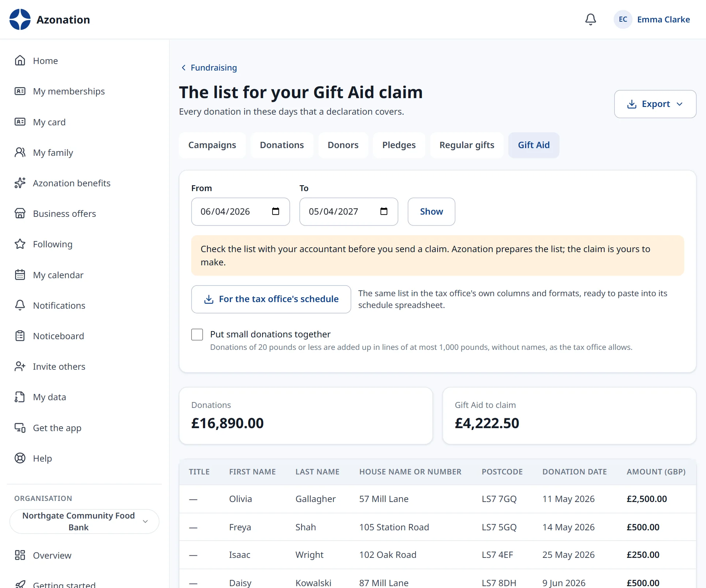The height and width of the screenshot is (588, 706).
Task: Click the My memberships card icon
Action: [x=20, y=91]
